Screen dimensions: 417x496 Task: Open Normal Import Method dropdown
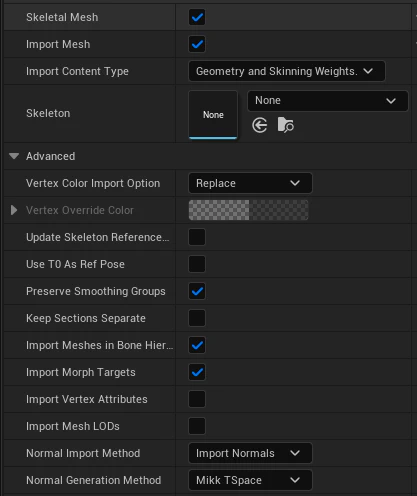[250, 453]
